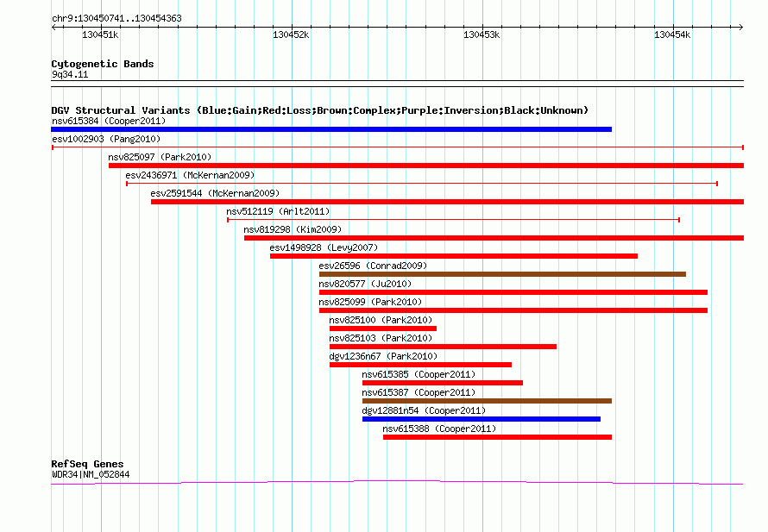Screen dimensions: 768x532
Task: Select the red esv1498928 loss bar
Action: (x=454, y=256)
